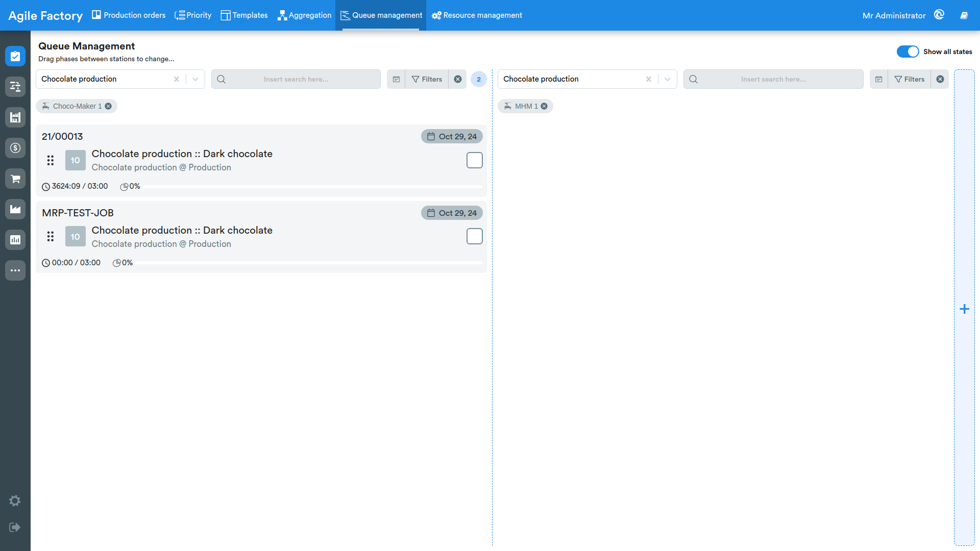Click the left panel list-view icon

396,79
